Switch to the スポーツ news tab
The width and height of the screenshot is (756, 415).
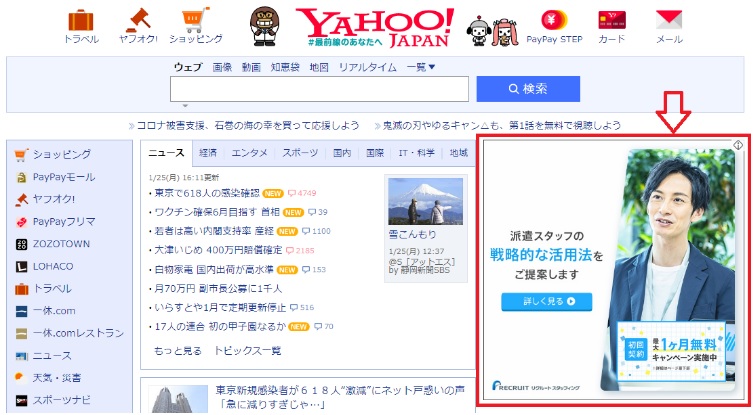[300, 153]
